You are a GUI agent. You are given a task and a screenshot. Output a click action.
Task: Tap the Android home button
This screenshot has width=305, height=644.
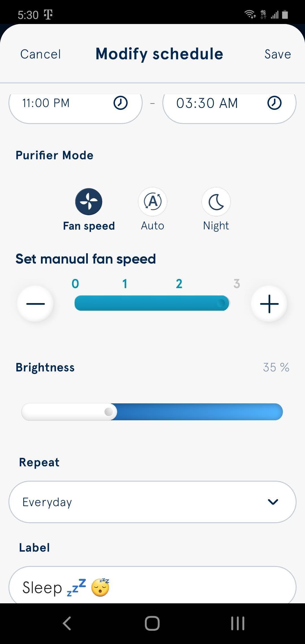coord(152,623)
